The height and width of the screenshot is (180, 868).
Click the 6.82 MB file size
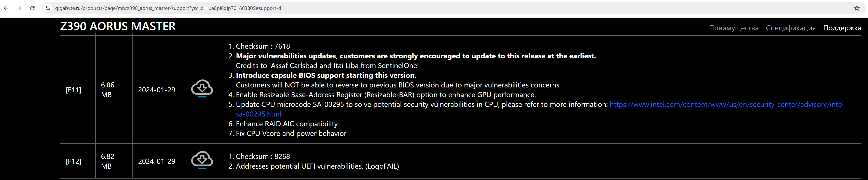[107, 161]
